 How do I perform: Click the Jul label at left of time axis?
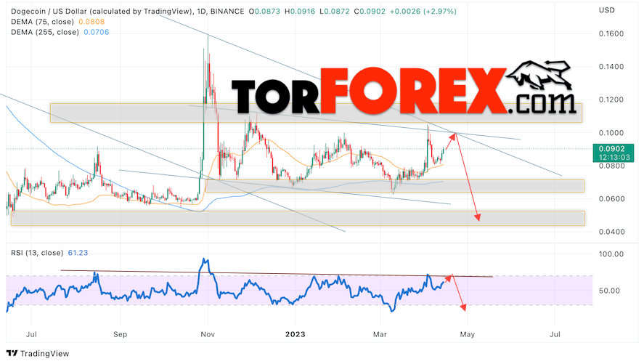click(x=32, y=334)
